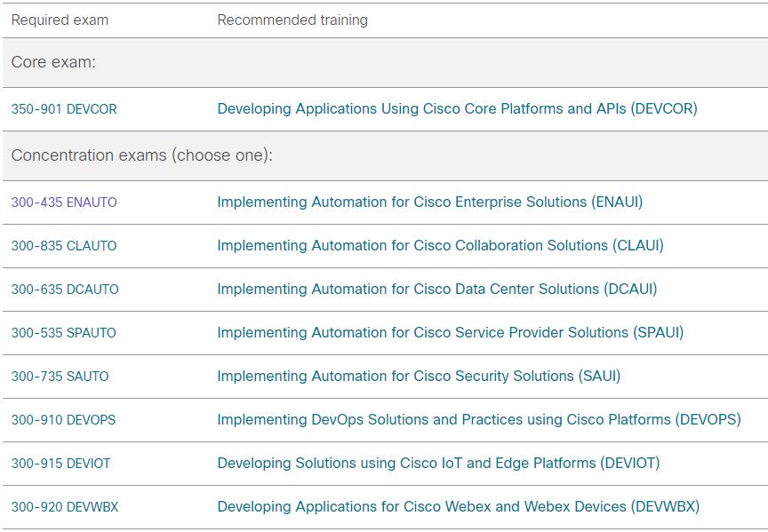768x532 pixels.
Task: Open the Webex and Webex Devices training link
Action: click(458, 507)
